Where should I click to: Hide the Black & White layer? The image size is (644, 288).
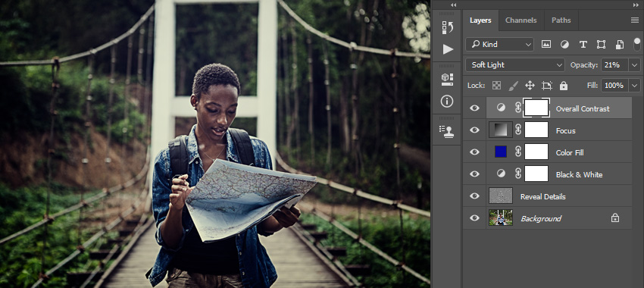475,174
